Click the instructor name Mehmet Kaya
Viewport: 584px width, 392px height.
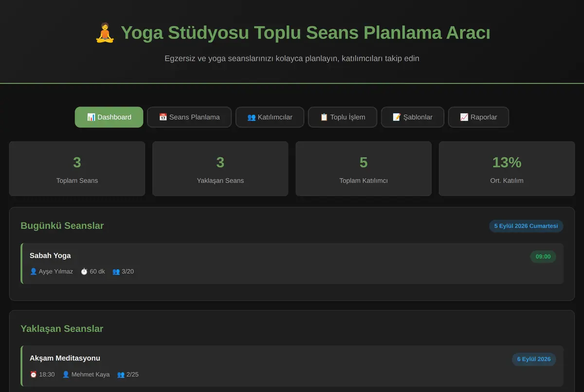[x=91, y=374]
